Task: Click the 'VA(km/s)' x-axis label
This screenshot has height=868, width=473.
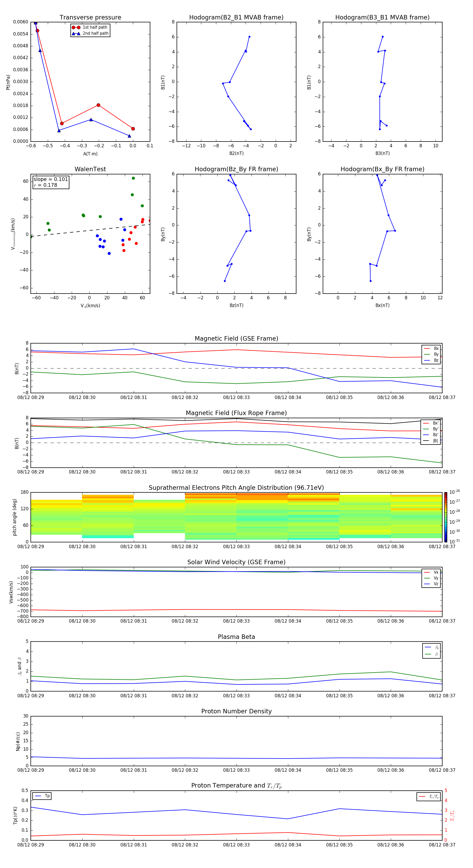Action: point(90,306)
